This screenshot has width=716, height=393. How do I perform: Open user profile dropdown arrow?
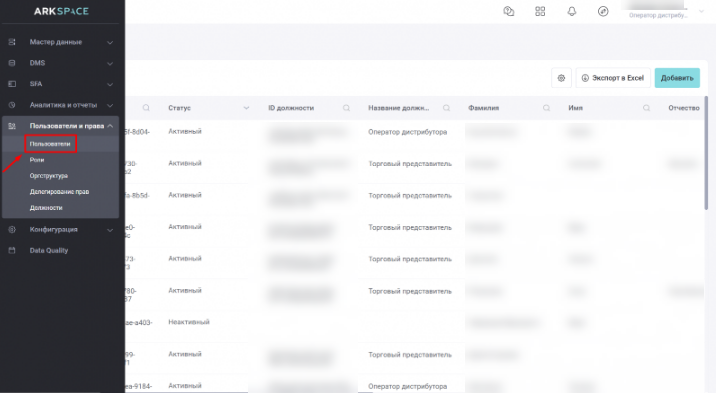point(701,11)
